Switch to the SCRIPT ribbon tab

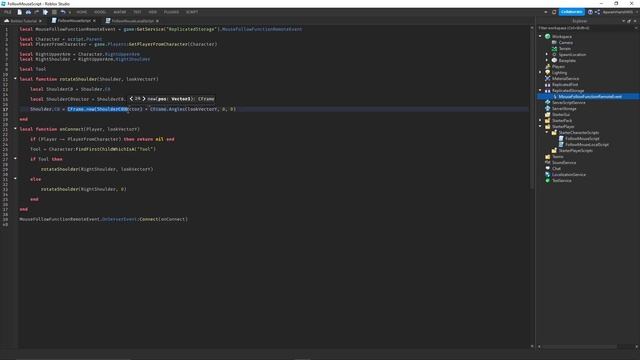[192, 12]
